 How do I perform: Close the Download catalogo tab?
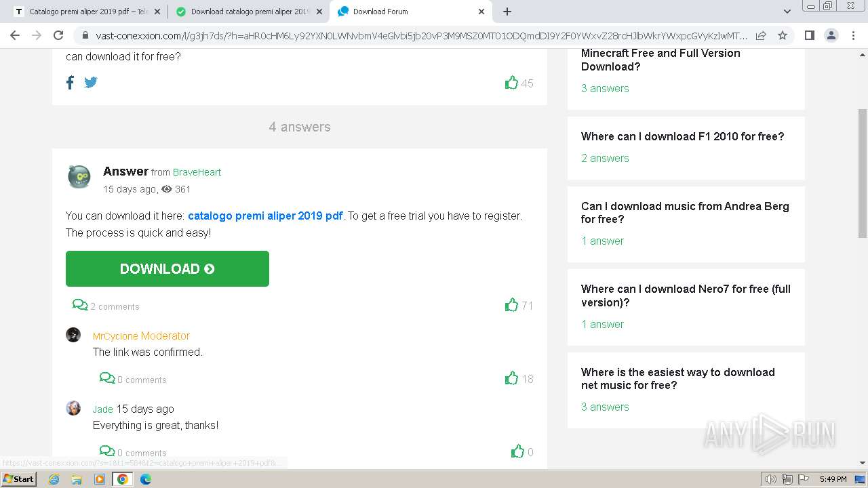point(319,12)
